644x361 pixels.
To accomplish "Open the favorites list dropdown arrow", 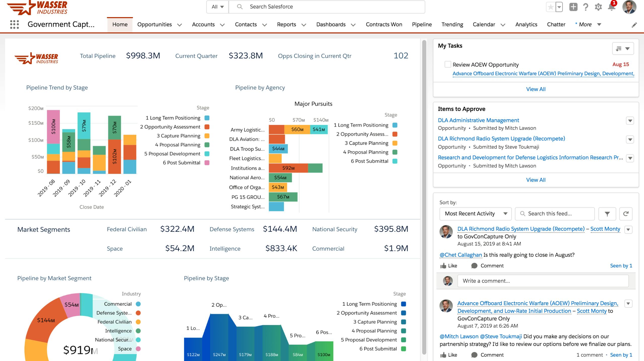I will pyautogui.click(x=559, y=7).
